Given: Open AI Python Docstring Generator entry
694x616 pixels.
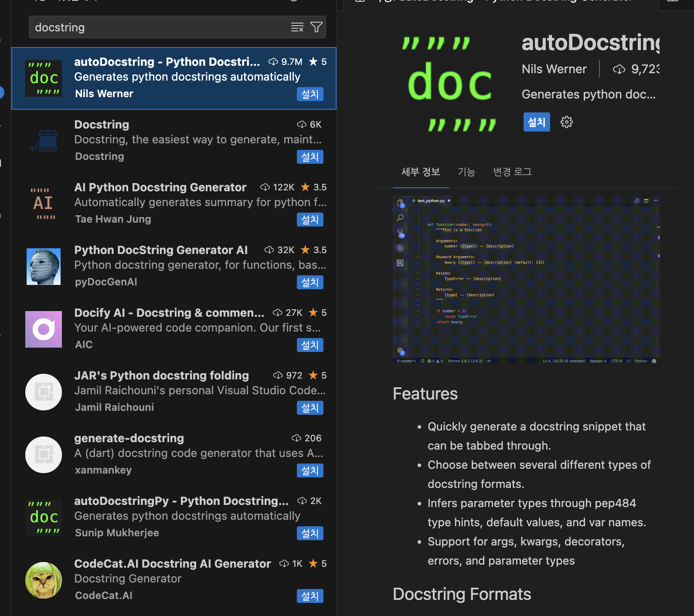Looking at the screenshot, I should click(x=174, y=203).
